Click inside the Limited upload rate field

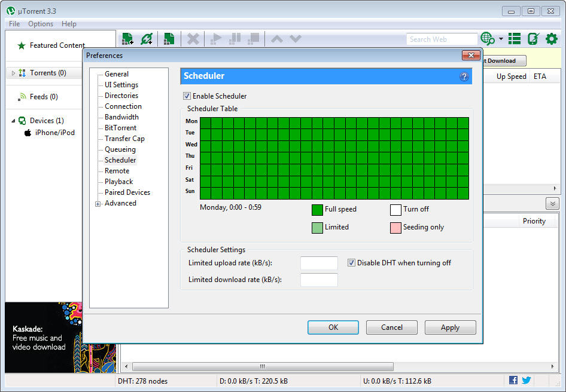[x=319, y=263]
